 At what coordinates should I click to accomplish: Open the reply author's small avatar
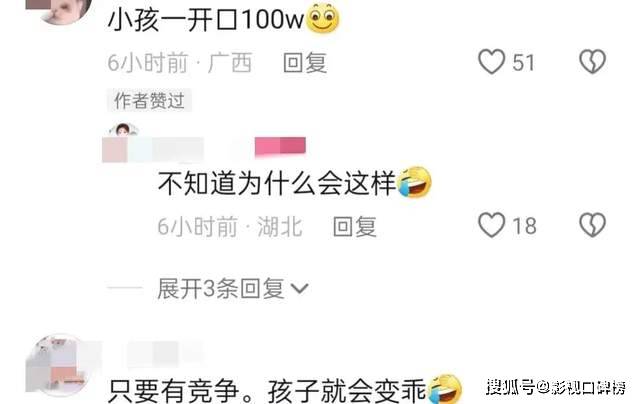tap(123, 130)
